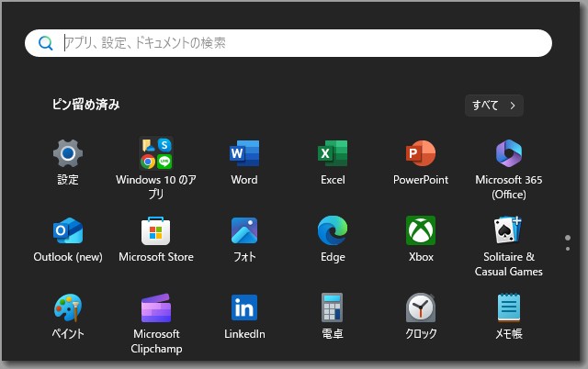Open the Microsoft Store app

pyautogui.click(x=156, y=240)
